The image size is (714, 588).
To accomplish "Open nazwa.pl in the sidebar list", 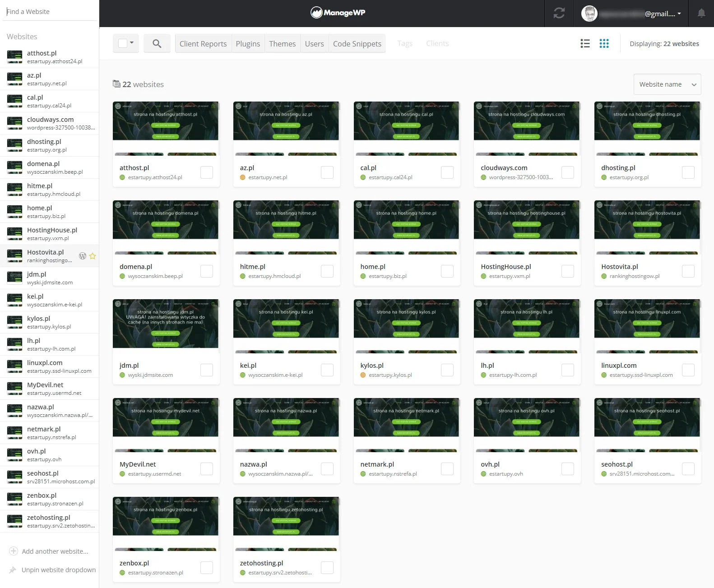I will (x=49, y=411).
